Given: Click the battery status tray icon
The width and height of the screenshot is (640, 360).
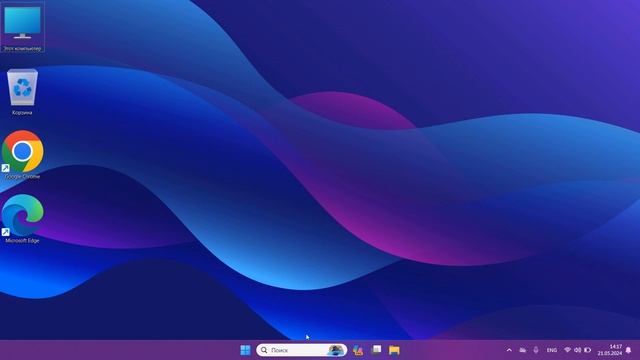Looking at the screenshot, I should point(588,350).
